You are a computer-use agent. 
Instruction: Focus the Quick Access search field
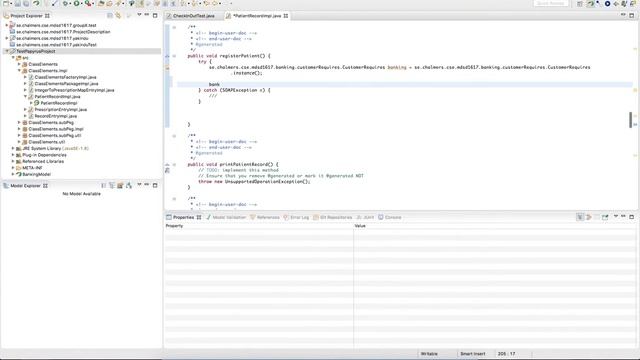coord(551,3)
